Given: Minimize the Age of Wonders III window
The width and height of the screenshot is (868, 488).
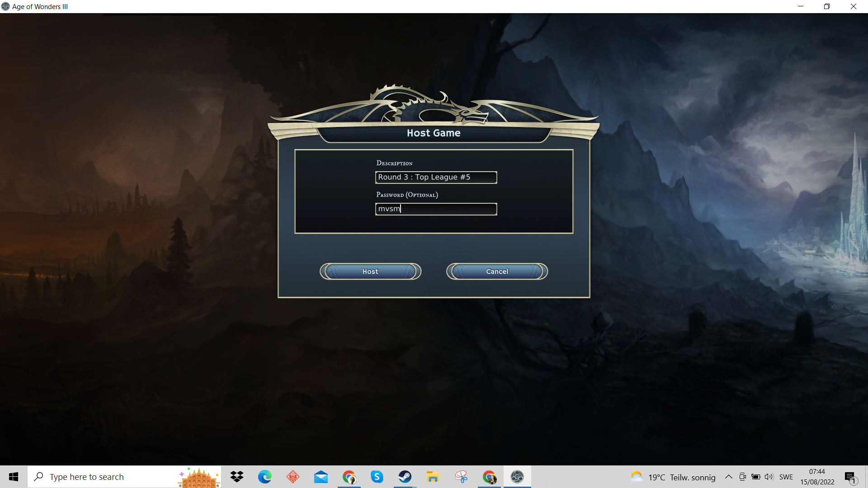Looking at the screenshot, I should pyautogui.click(x=801, y=6).
